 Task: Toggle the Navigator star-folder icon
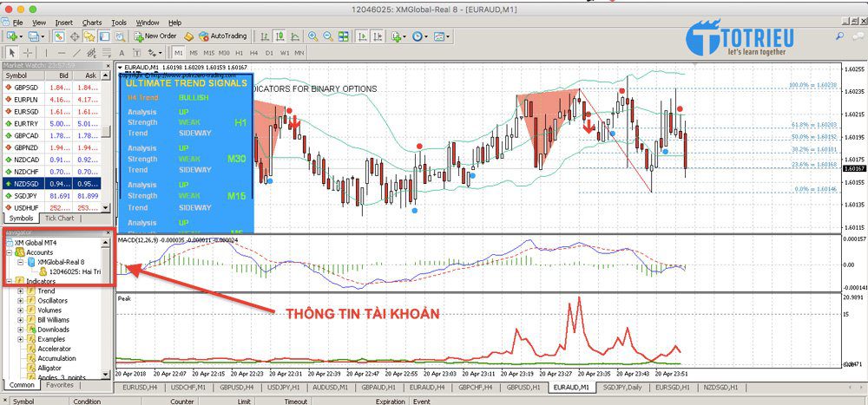point(89,36)
